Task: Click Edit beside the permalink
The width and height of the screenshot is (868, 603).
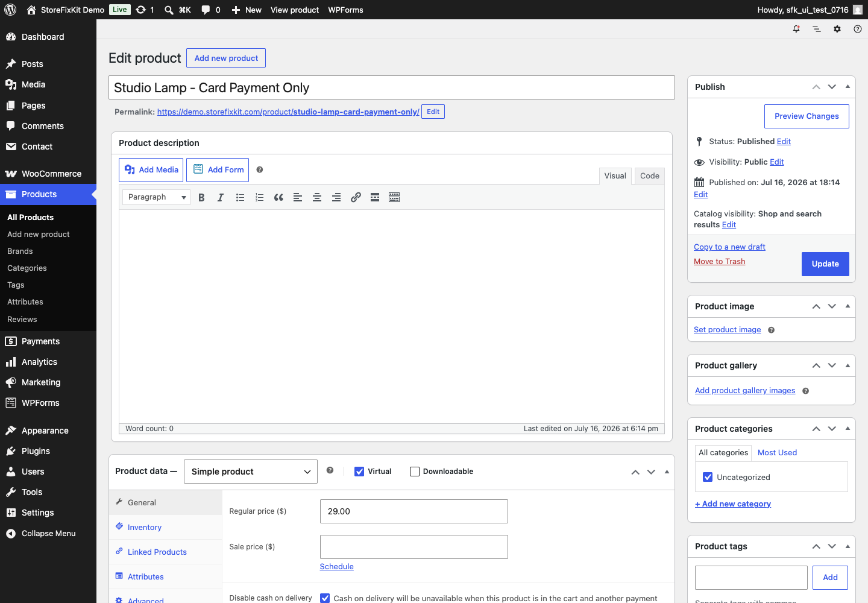Action: tap(433, 112)
